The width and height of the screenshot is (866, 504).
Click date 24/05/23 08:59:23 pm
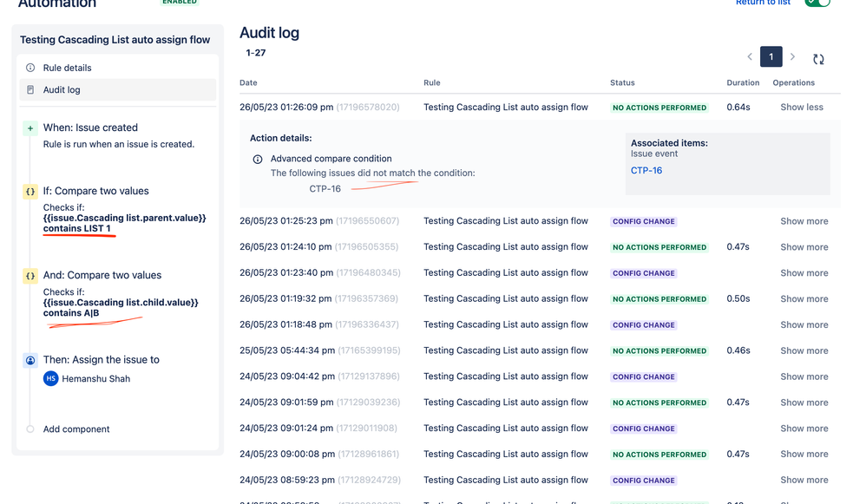click(287, 481)
